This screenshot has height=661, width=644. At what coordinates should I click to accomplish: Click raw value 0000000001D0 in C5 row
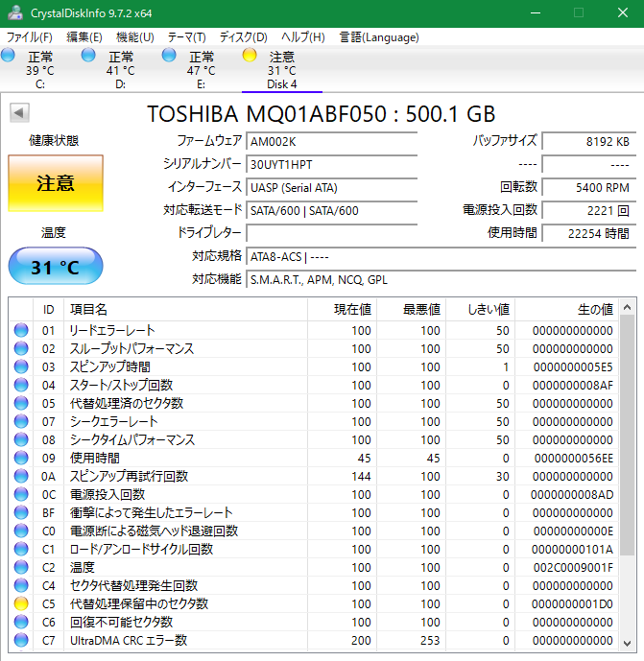pyautogui.click(x=572, y=603)
